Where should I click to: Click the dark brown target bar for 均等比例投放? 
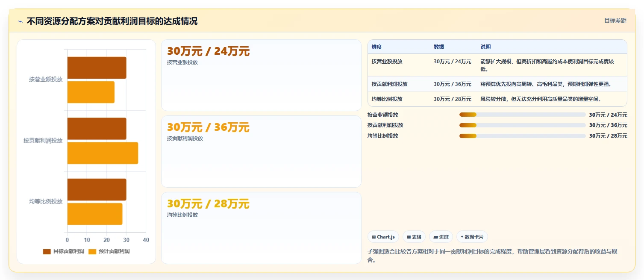point(97,189)
